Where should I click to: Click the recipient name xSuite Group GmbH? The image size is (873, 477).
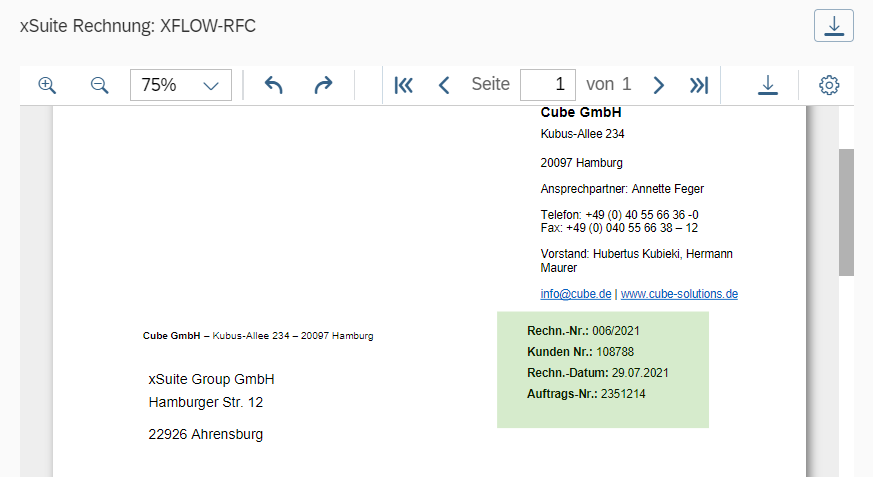(211, 379)
